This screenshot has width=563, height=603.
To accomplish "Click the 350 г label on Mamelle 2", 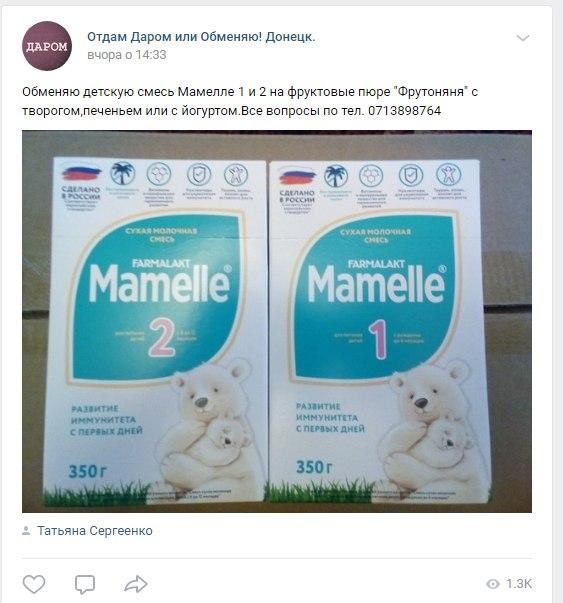I will pos(87,471).
